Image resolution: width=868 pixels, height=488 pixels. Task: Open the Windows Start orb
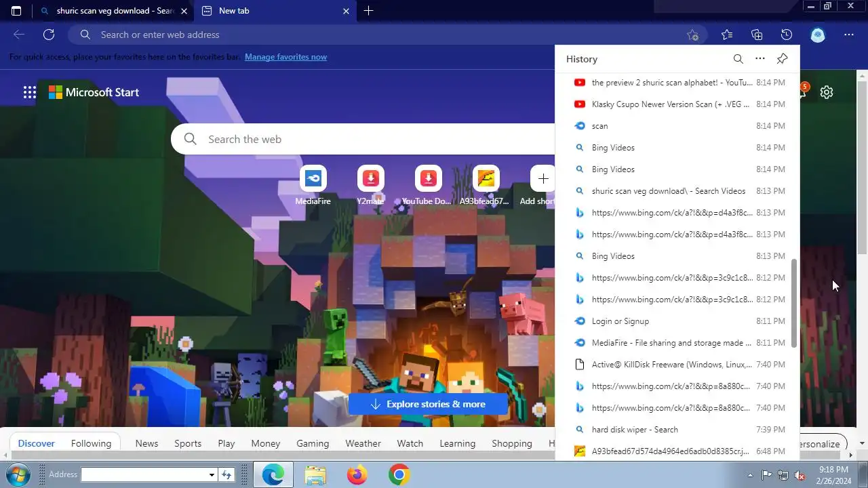(x=17, y=474)
